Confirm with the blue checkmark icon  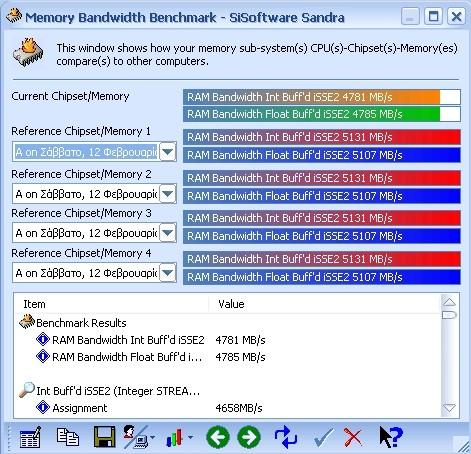(323, 437)
